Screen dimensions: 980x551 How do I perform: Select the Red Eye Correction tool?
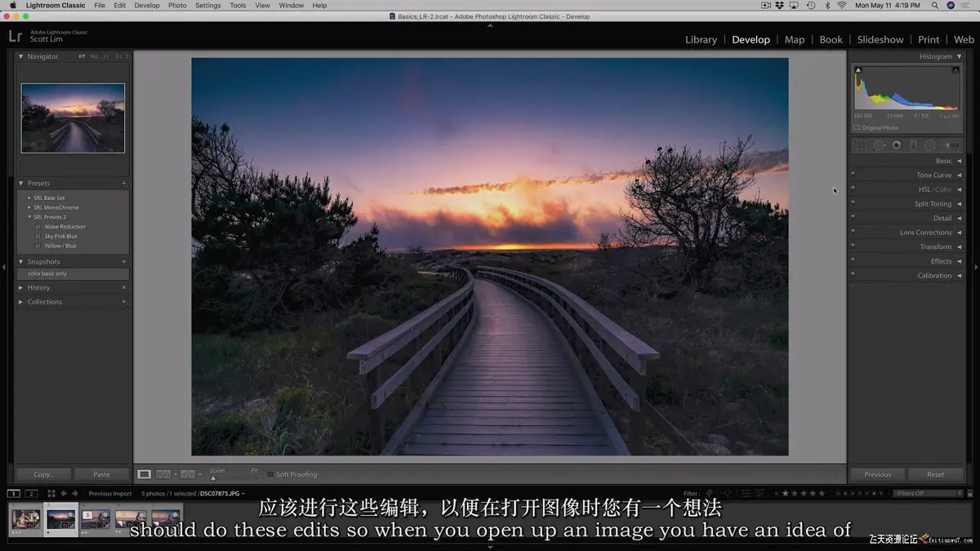[896, 145]
